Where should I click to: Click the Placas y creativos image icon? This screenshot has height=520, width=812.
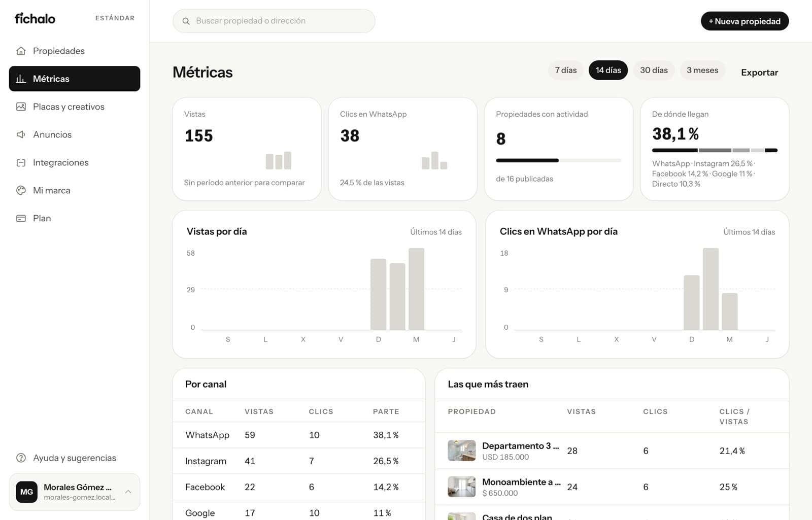pyautogui.click(x=21, y=107)
